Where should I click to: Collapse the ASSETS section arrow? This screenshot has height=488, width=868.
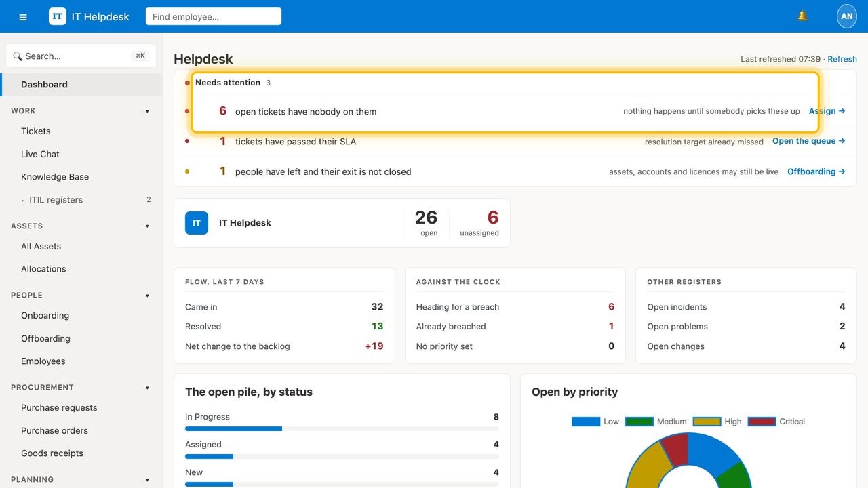[x=147, y=226]
